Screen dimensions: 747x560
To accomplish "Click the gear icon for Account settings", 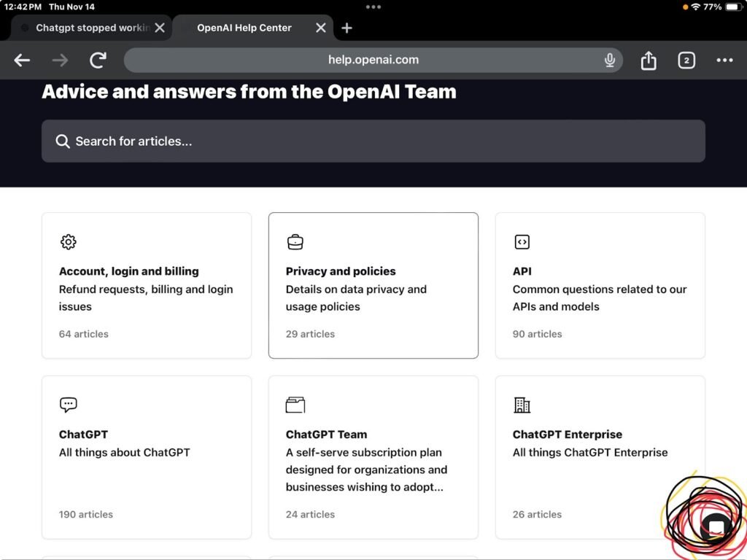I will (69, 242).
